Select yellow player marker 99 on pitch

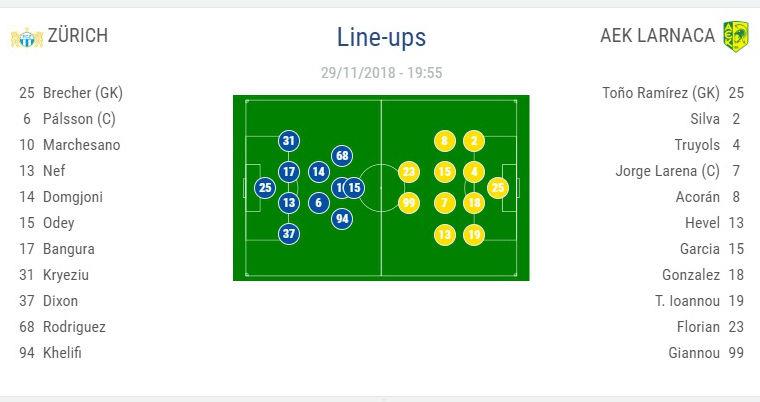tap(409, 203)
